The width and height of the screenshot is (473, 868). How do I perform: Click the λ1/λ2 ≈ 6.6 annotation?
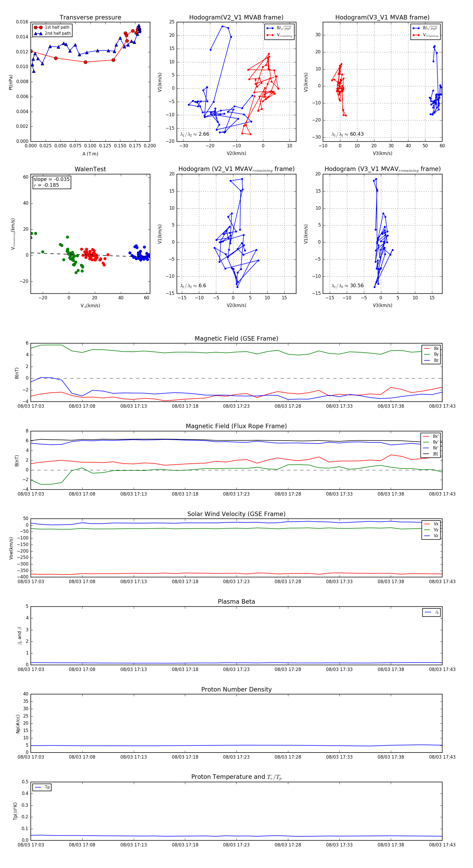(x=193, y=286)
